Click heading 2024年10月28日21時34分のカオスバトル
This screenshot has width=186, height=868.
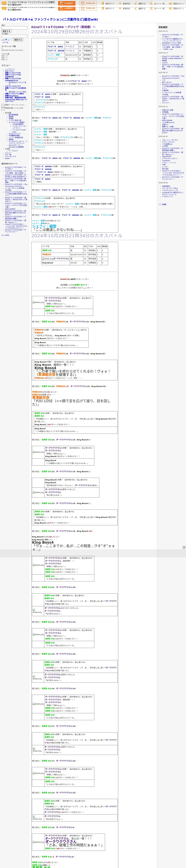(77, 236)
